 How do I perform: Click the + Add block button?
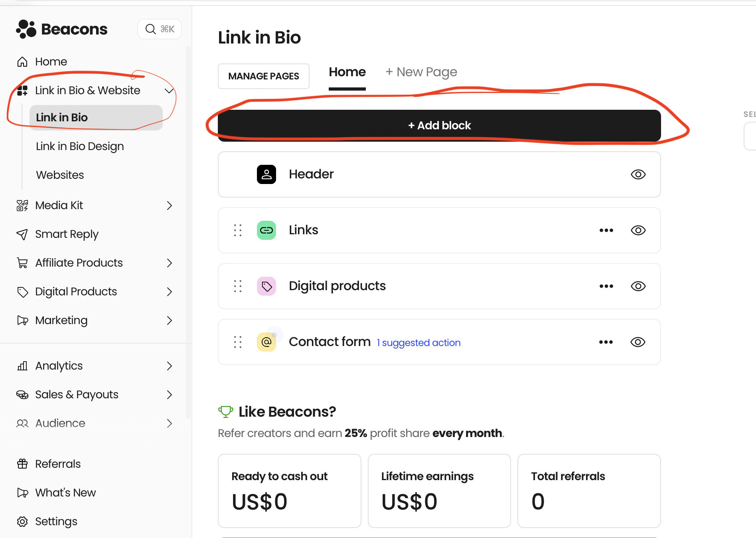pyautogui.click(x=439, y=126)
